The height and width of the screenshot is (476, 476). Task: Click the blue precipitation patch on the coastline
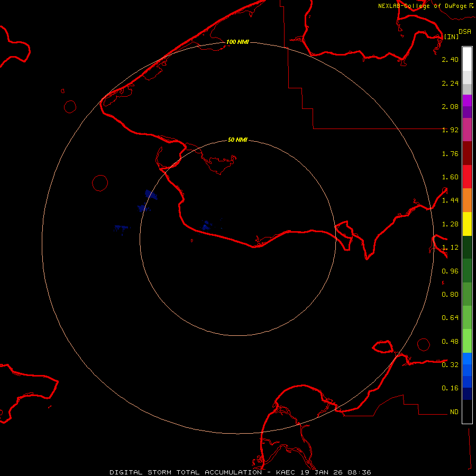pos(206,227)
